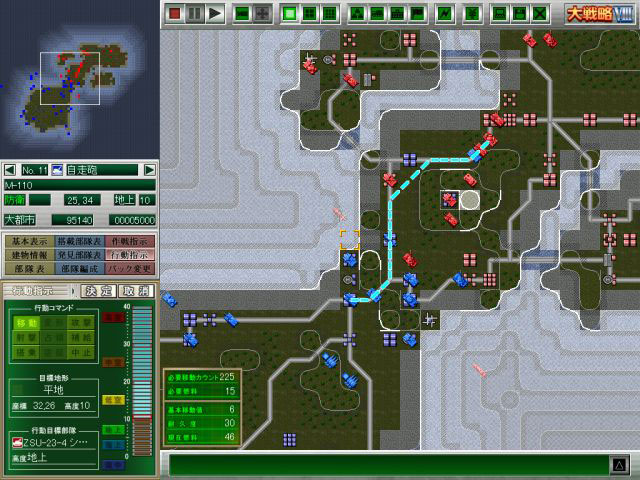Click the 防衛 status label

click(14, 200)
